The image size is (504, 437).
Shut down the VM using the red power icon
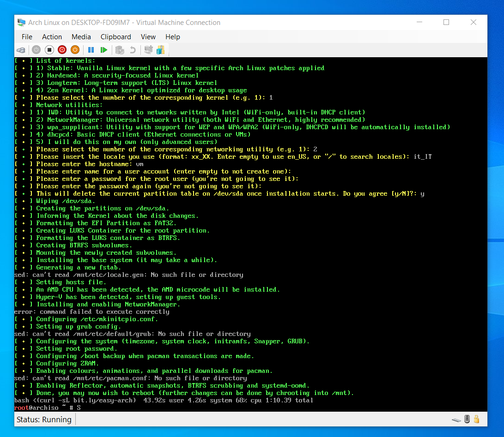(x=62, y=50)
